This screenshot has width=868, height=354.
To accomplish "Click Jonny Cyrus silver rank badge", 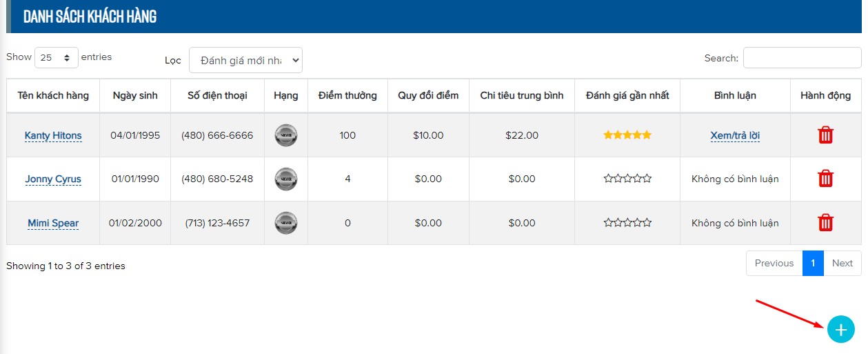I will coord(285,179).
